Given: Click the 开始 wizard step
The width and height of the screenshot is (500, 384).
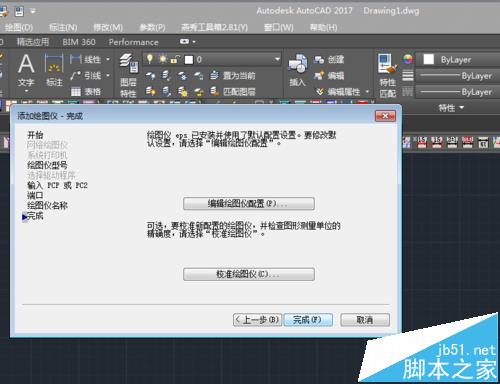Looking at the screenshot, I should 35,135.
